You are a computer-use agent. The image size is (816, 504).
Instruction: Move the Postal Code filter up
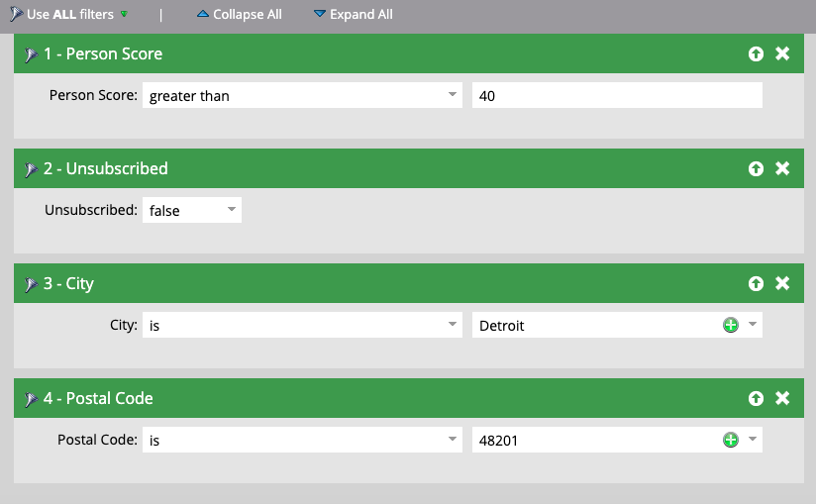pyautogui.click(x=757, y=398)
